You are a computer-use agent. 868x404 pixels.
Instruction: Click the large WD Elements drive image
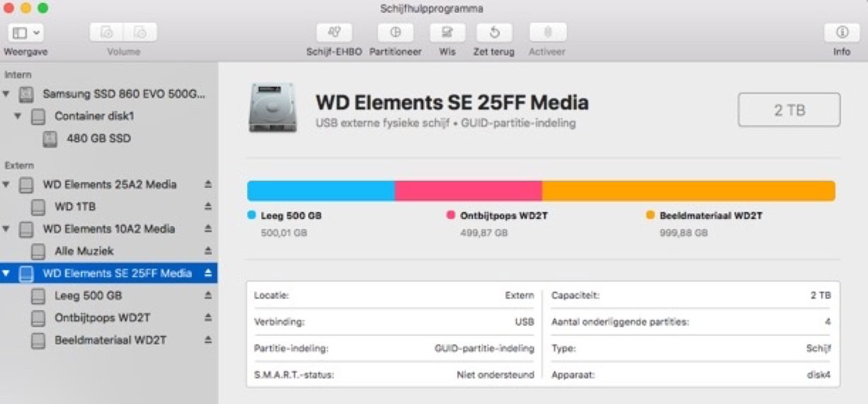[x=273, y=108]
